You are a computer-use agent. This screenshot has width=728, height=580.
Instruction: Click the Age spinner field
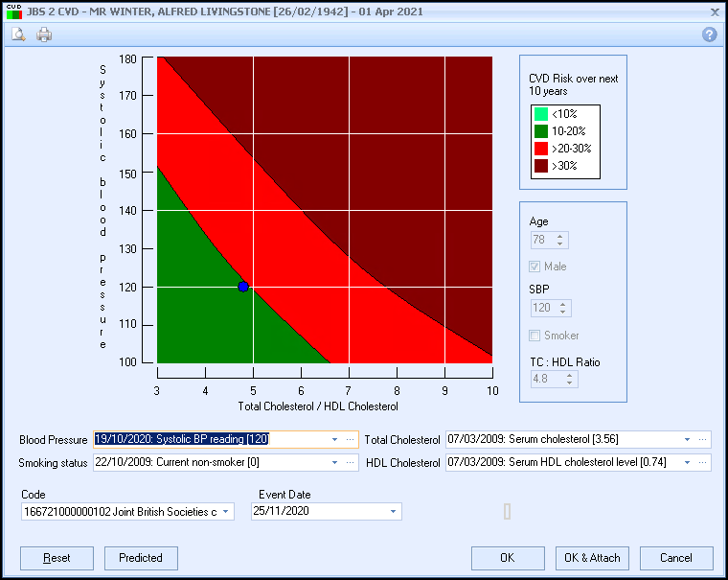[542, 240]
